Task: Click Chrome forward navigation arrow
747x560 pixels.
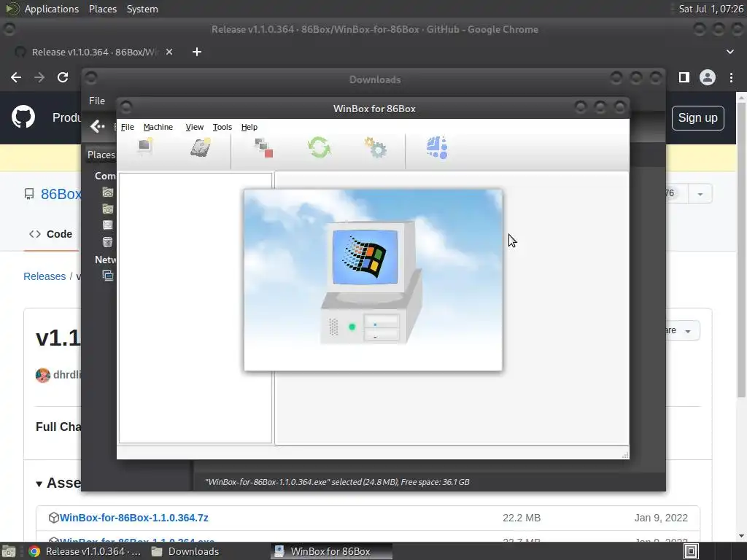Action: (39, 77)
